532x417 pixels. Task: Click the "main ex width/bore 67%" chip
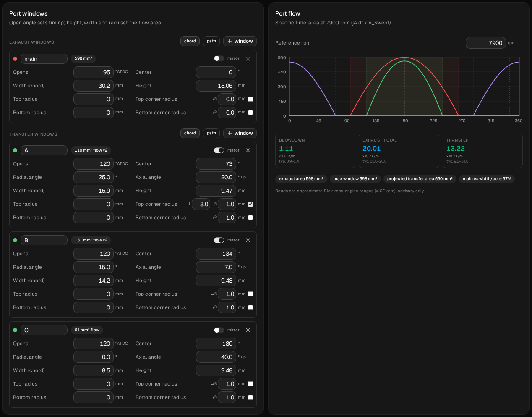pos(487,179)
